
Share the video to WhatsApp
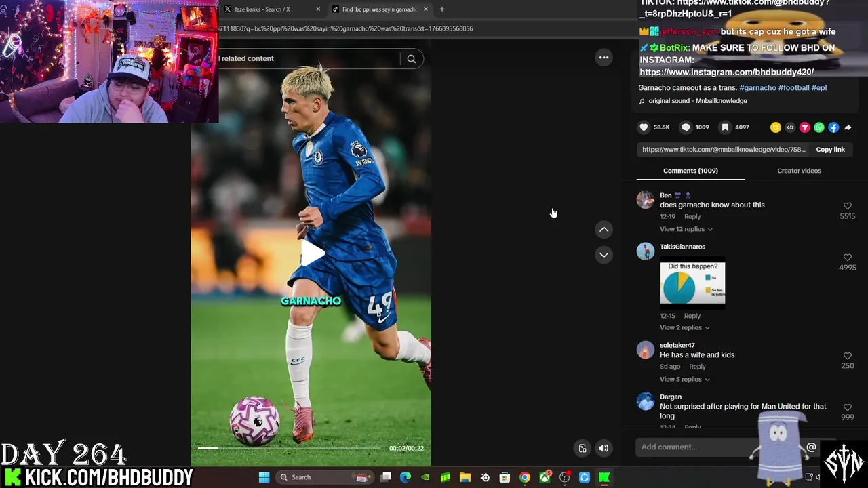(819, 127)
